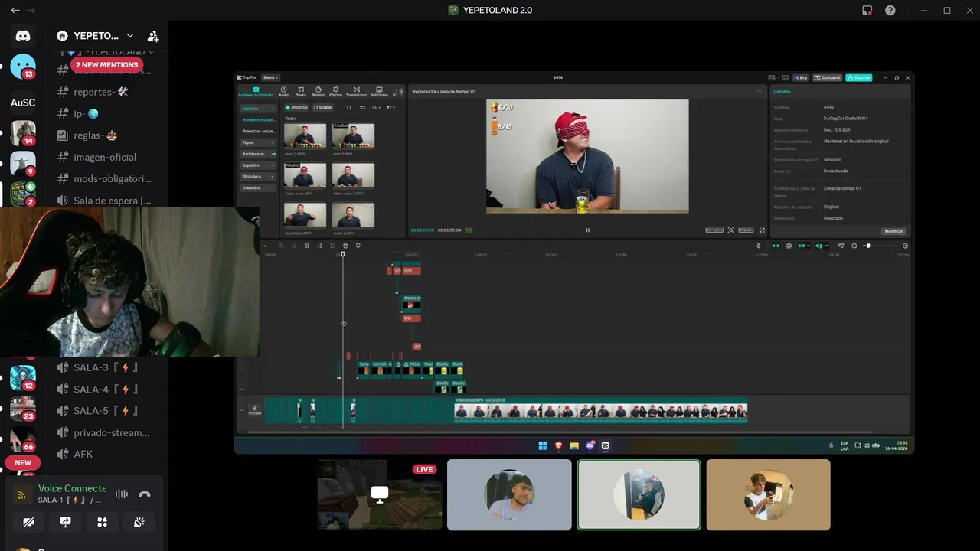Select CapCut Archivos multimedia tab
Screen dimensions: 980x551
pyautogui.click(x=256, y=91)
